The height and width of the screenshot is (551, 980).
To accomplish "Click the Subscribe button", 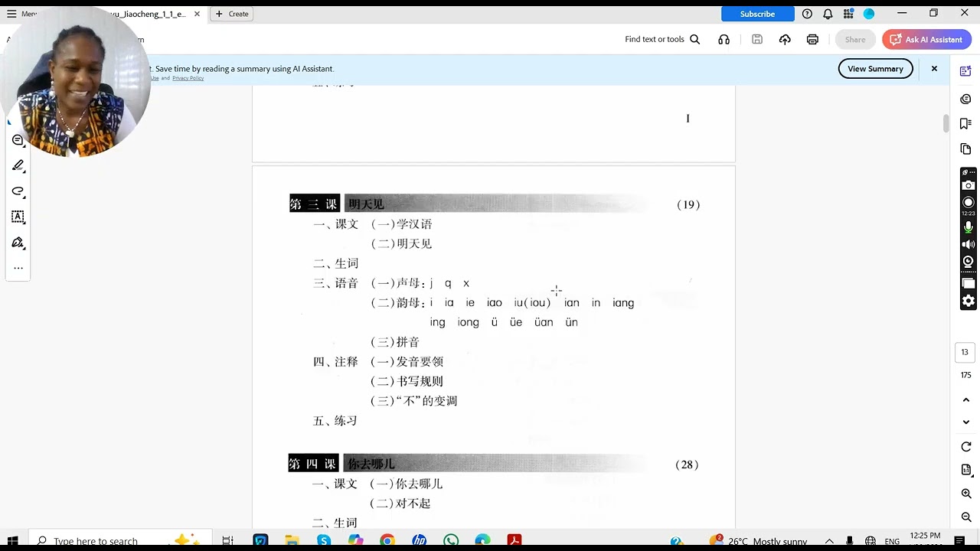I will pyautogui.click(x=757, y=14).
